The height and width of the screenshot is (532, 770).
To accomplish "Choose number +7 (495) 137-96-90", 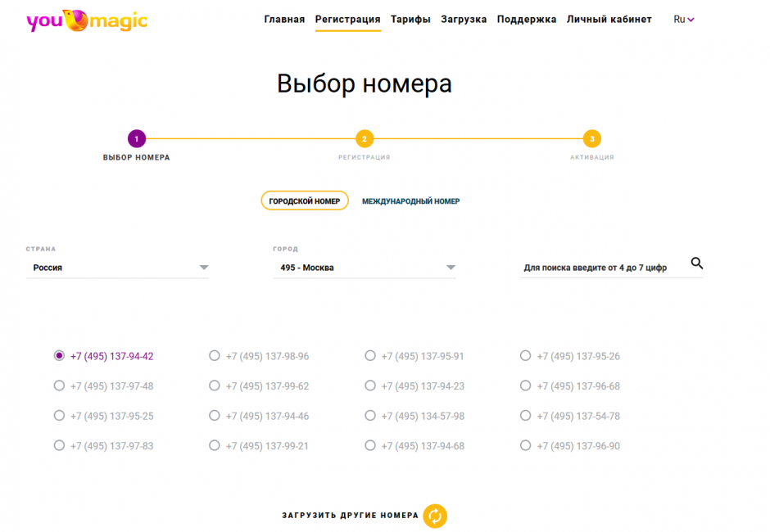I will click(x=526, y=446).
